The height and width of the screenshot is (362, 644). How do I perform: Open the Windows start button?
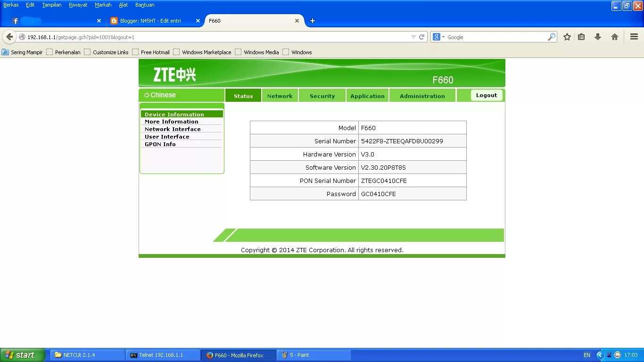pyautogui.click(x=23, y=355)
